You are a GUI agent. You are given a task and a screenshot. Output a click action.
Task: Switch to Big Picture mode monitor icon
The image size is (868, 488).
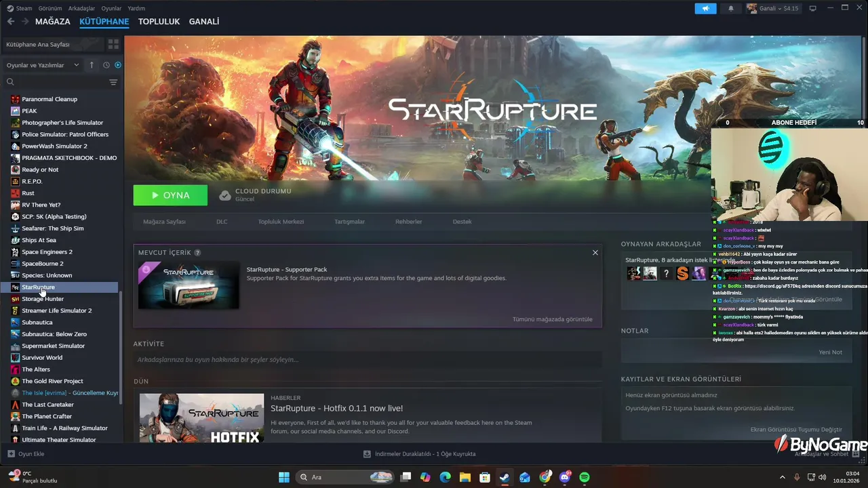(x=812, y=8)
